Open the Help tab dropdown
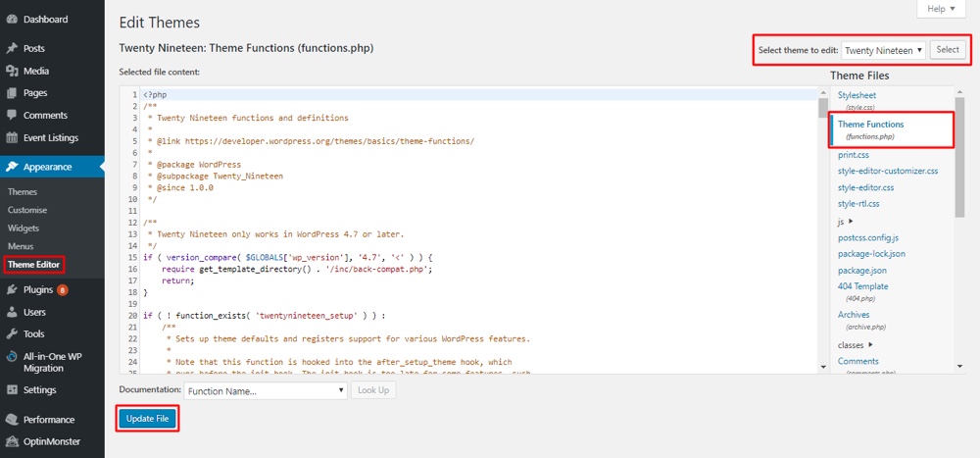This screenshot has height=458, width=980. [942, 9]
